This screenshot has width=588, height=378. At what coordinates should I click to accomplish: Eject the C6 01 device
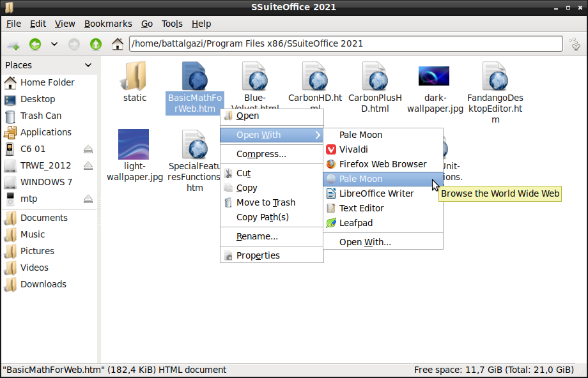pyautogui.click(x=88, y=149)
